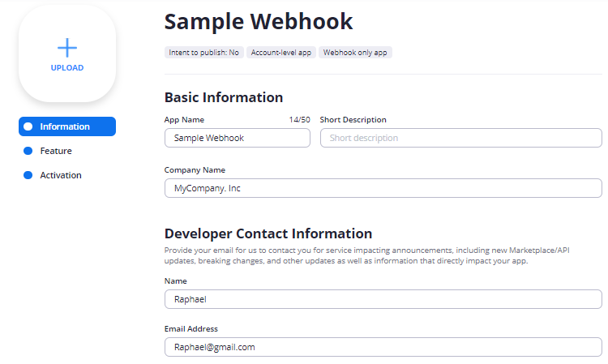This screenshot has width=608, height=364.
Task: Click the developer Name field containing Raphael
Action: point(383,300)
